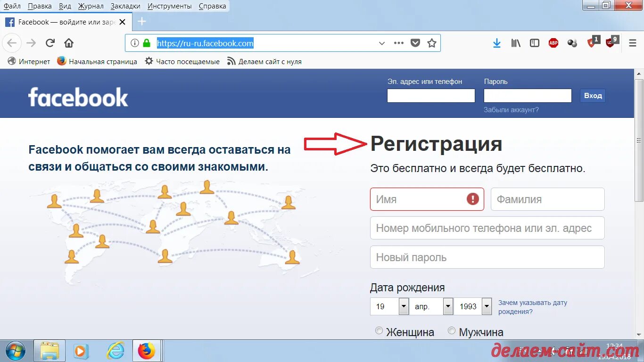This screenshot has width=644, height=362.
Task: Open the Справка menu
Action: (x=213, y=6)
